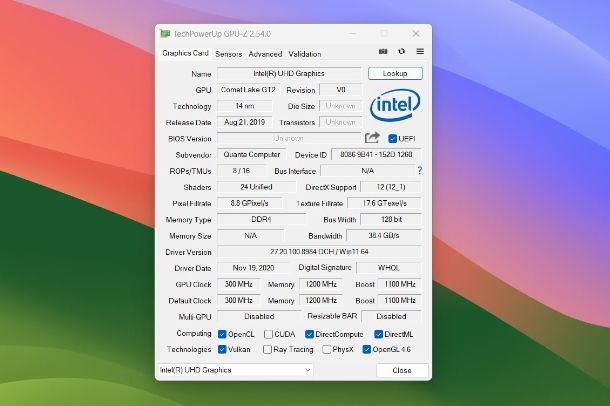Click the Default Clock row Boost value 1100 MHz
Screen dimensions: 610x406
tap(400, 300)
